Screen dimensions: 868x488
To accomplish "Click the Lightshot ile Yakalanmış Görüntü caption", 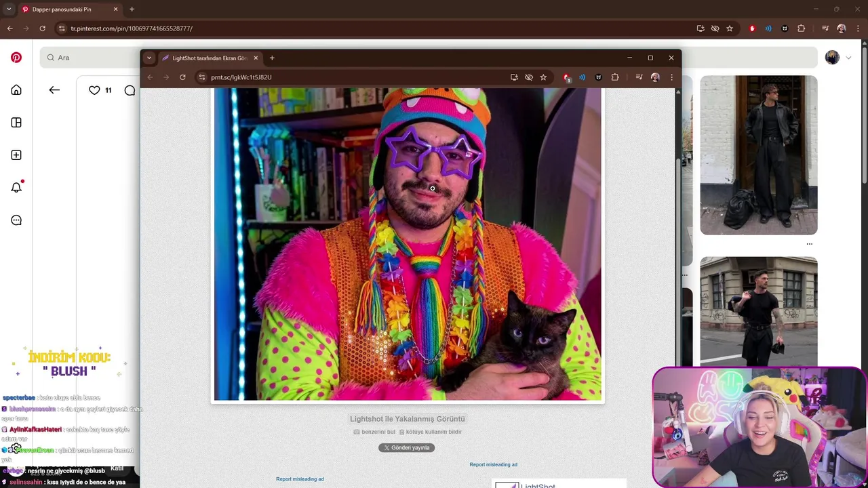I will [408, 419].
